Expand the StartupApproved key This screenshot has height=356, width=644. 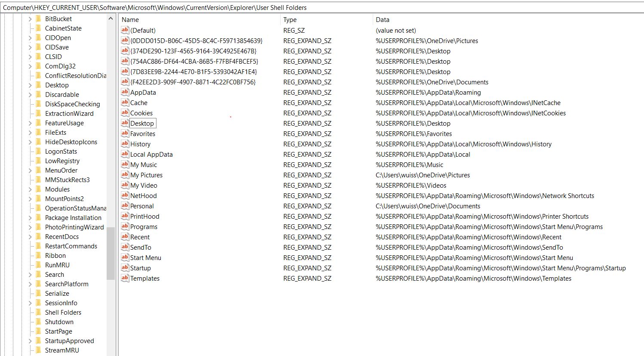click(x=30, y=341)
